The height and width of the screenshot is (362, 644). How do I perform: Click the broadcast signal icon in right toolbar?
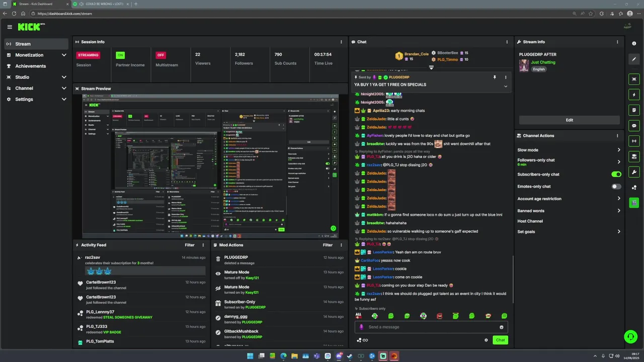tap(634, 141)
